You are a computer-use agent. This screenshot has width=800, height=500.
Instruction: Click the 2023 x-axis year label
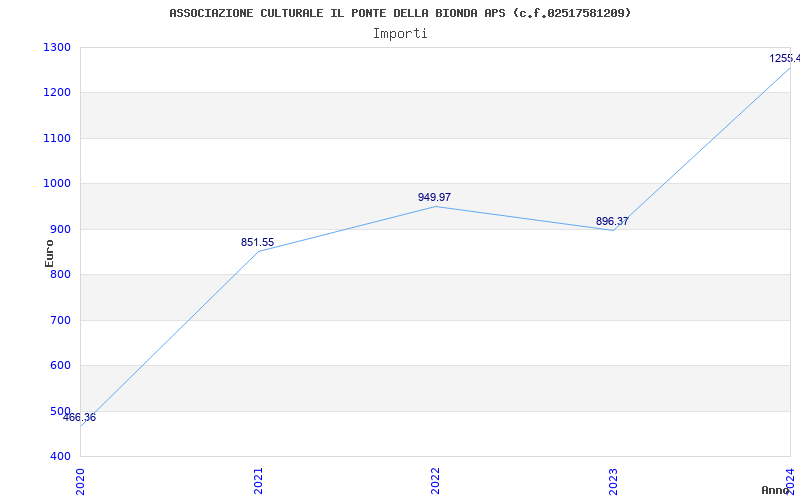coord(613,481)
